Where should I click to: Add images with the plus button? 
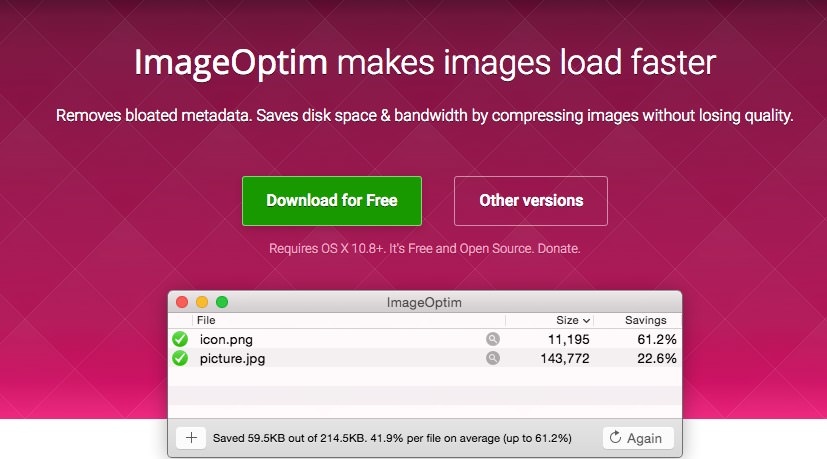pyautogui.click(x=191, y=438)
